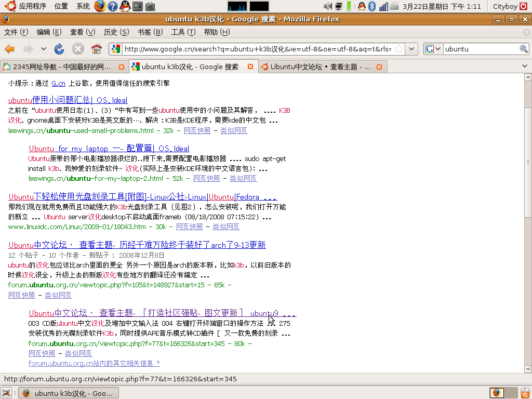Open the 位置 panel menu
Screen dimensions: 532x399
(x=61, y=6)
